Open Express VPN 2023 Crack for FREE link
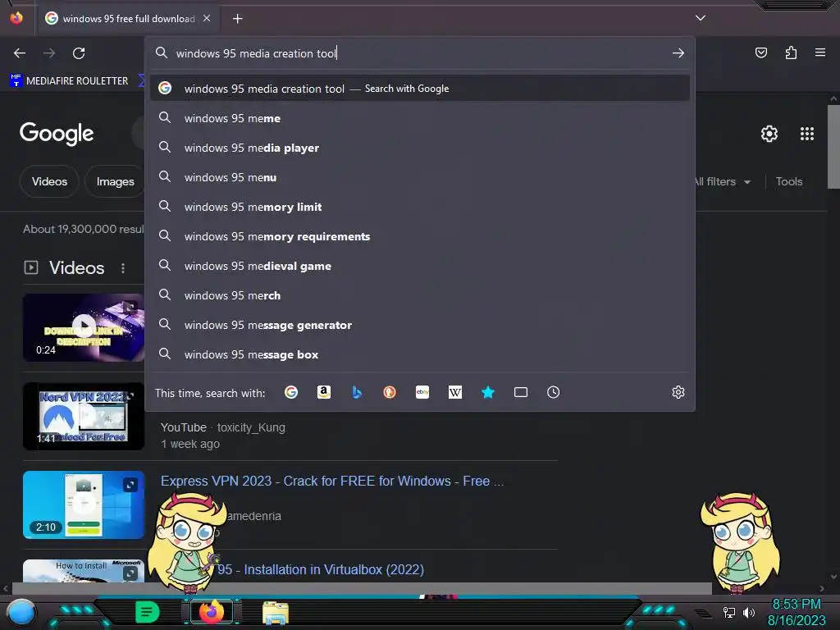Screen dimensions: 840x630 click(x=332, y=481)
